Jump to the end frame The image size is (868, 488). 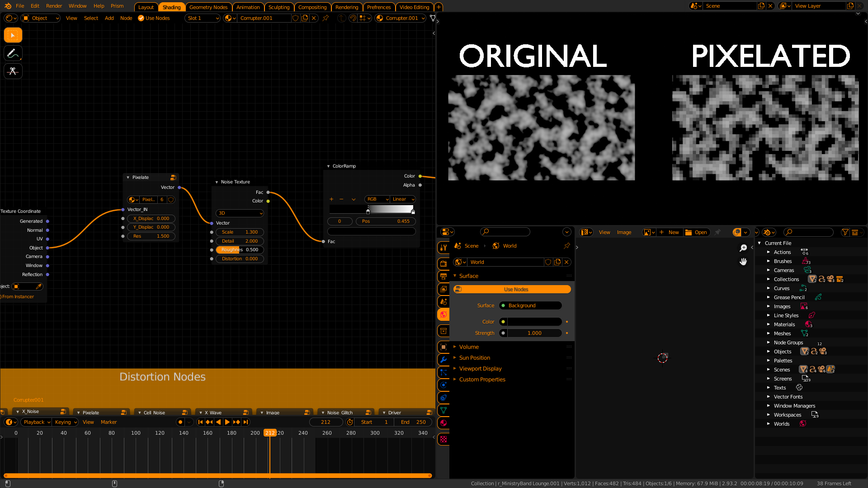click(x=245, y=422)
